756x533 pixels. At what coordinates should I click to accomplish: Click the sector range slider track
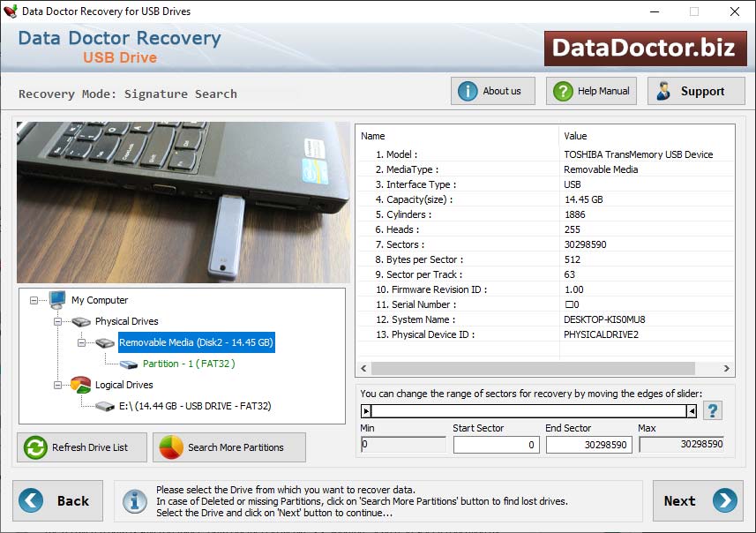tap(529, 410)
